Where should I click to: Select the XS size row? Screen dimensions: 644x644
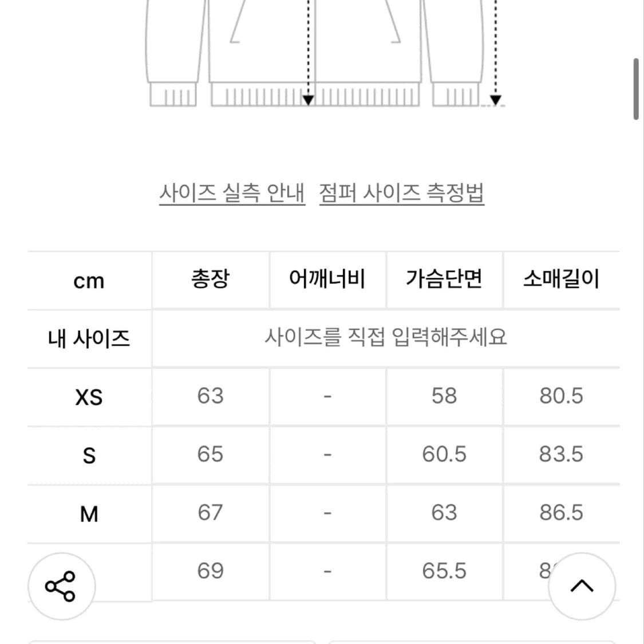coord(89,396)
